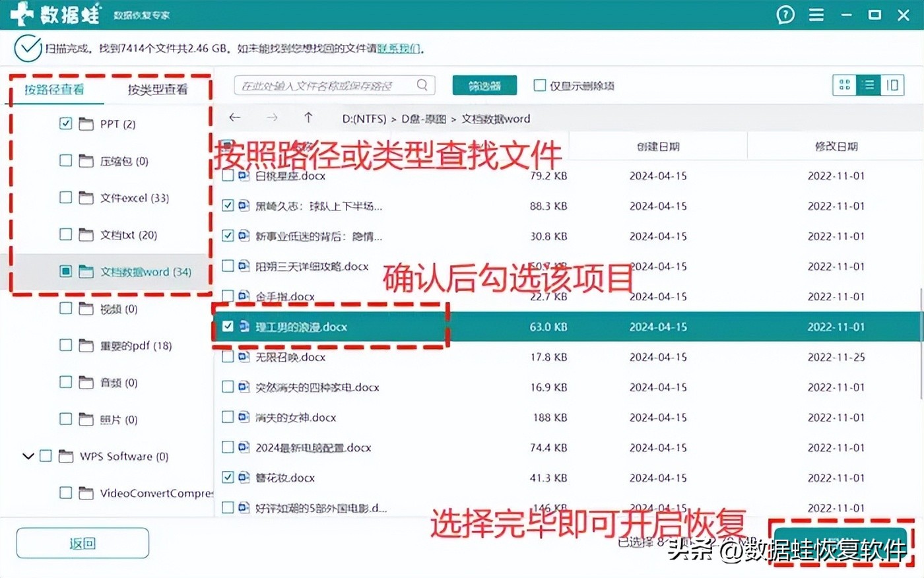Click docx icon of 白桃星座.docx
Viewport: 924px width, 578px height.
pyautogui.click(x=244, y=176)
